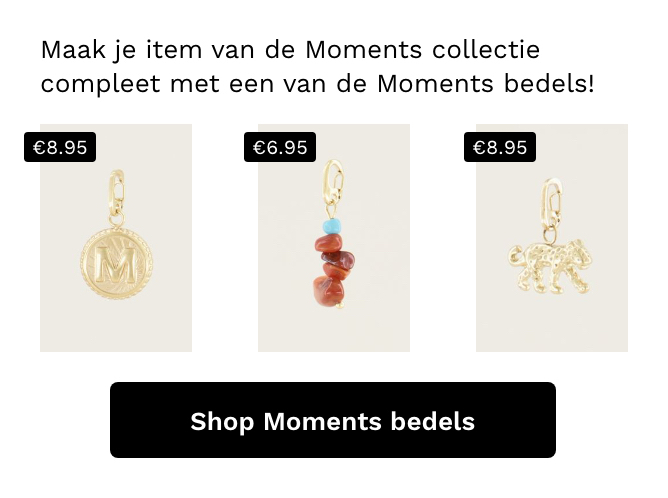
Task: Click the Shop Moments bedels button
Action: (333, 420)
